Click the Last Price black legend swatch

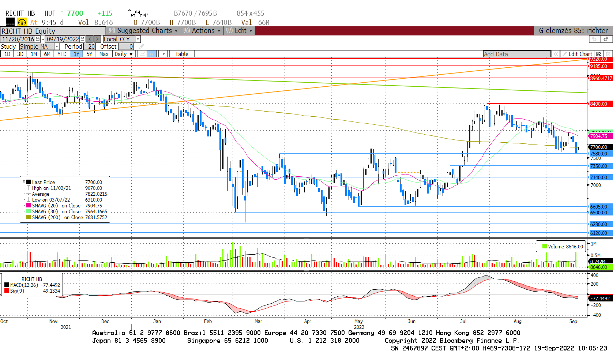(x=28, y=182)
